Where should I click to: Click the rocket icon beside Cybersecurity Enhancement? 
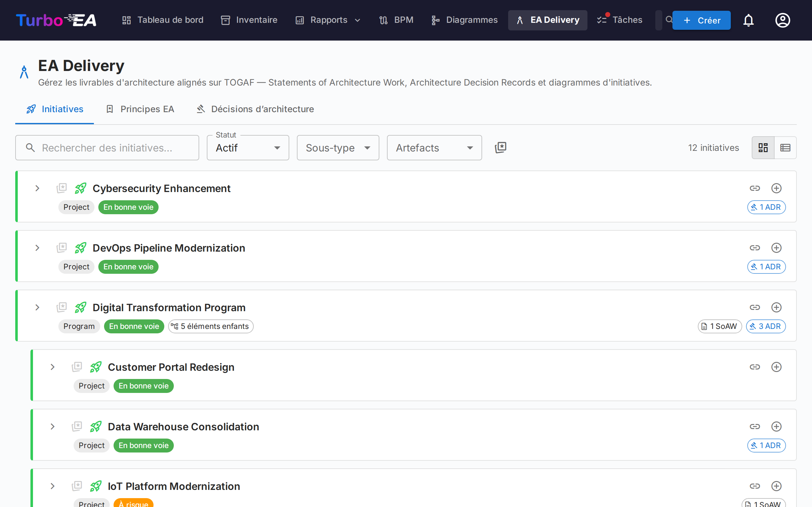81,188
